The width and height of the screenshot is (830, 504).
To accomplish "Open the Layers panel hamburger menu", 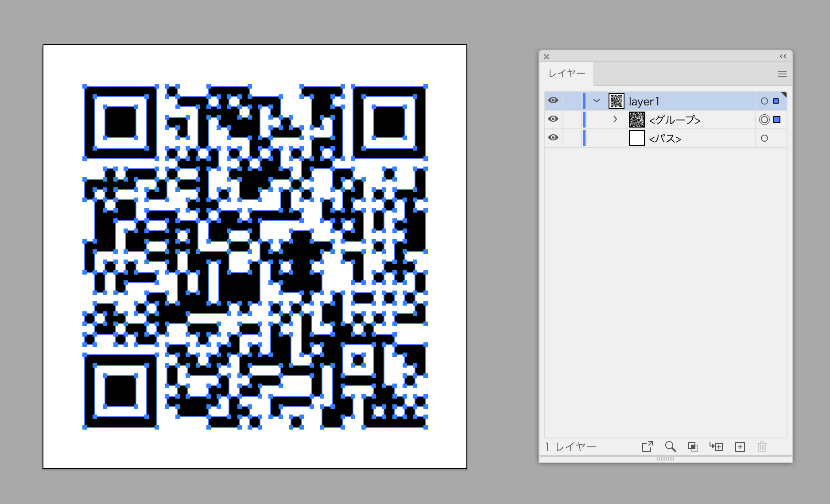I will (782, 74).
